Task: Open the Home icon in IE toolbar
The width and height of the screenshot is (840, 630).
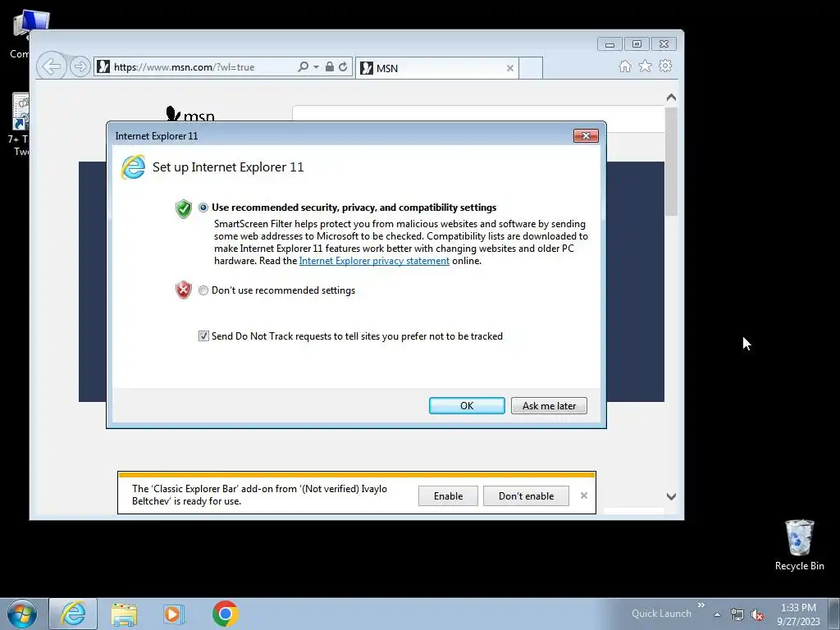Action: coord(624,66)
